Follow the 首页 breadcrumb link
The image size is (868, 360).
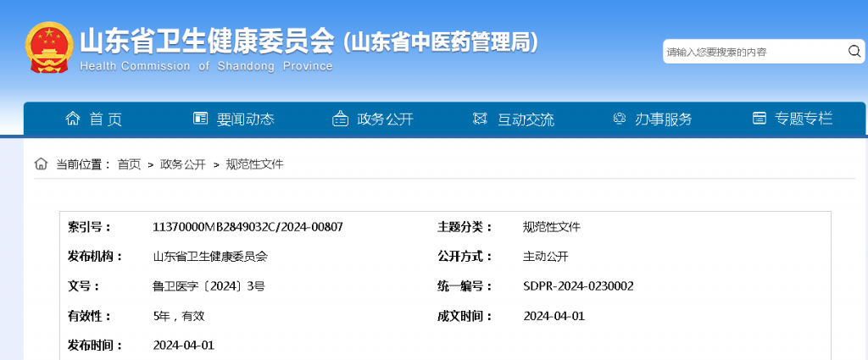point(129,164)
